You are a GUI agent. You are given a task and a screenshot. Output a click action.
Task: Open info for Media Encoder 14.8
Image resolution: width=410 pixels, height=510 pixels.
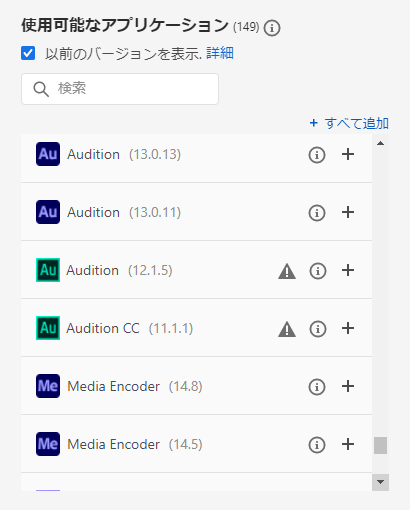(317, 387)
